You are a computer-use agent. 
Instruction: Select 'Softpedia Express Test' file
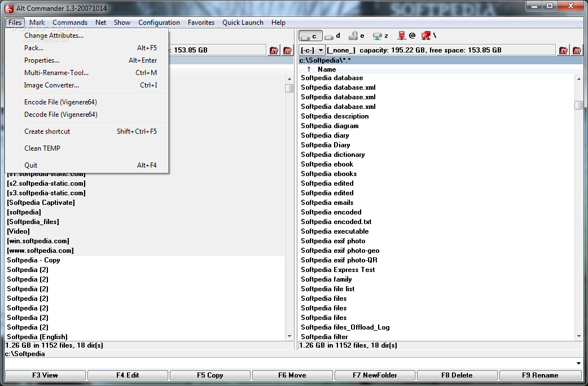pos(338,270)
